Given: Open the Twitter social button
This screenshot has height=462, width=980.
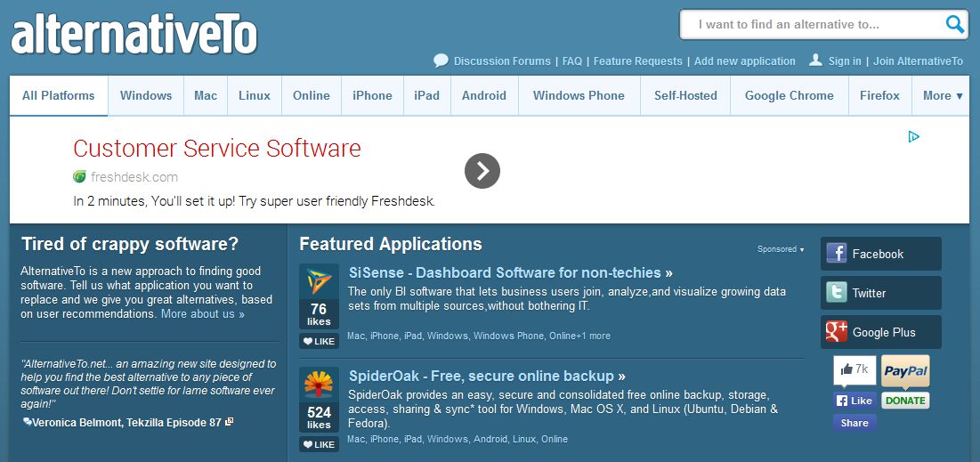Looking at the screenshot, I should [880, 293].
